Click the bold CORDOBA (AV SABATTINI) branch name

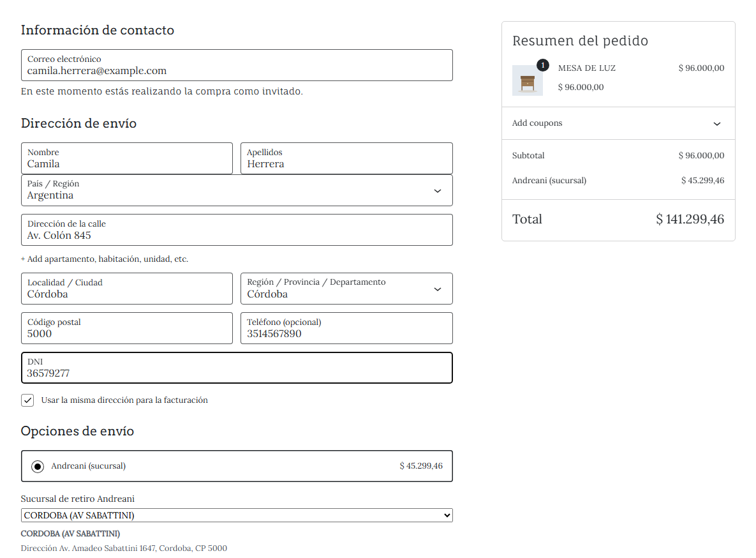point(70,534)
